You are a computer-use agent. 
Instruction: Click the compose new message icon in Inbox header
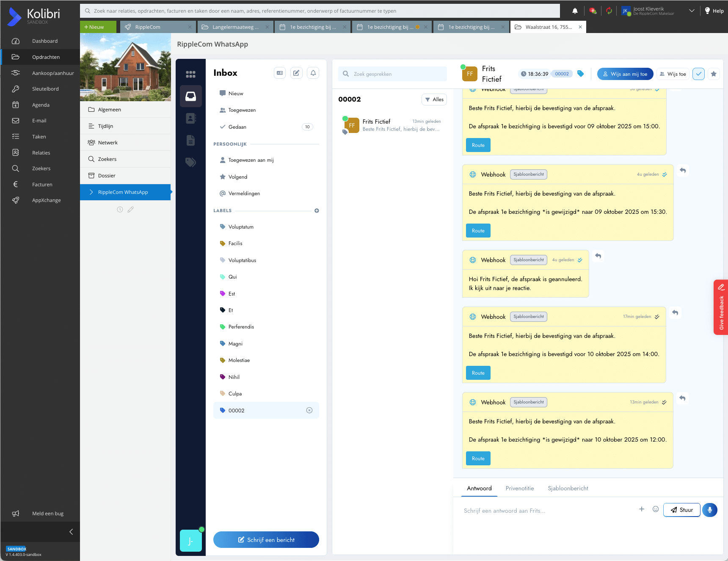point(296,73)
